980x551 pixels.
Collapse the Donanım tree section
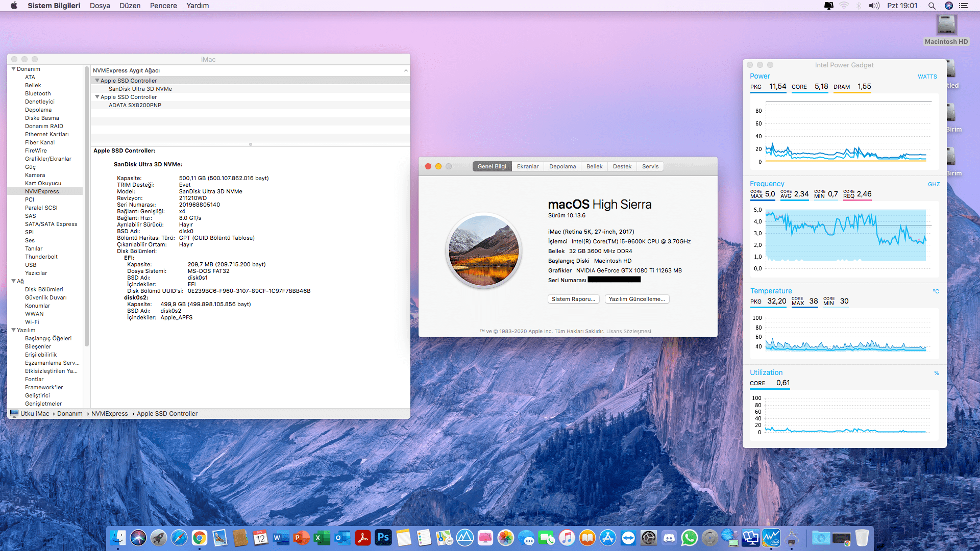point(13,69)
